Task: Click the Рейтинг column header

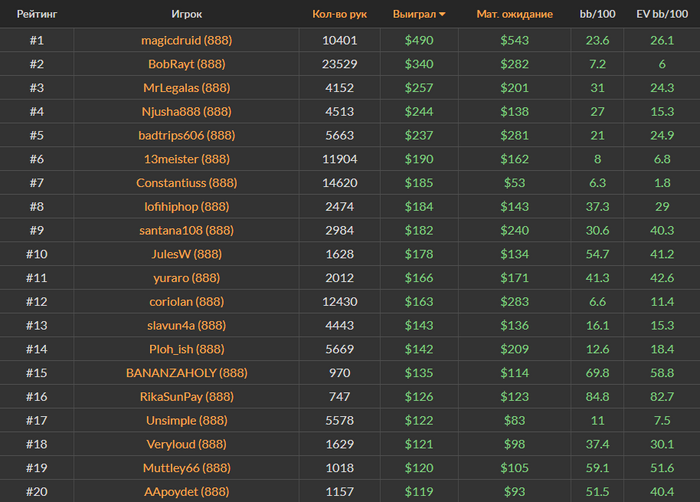Action: coord(36,15)
